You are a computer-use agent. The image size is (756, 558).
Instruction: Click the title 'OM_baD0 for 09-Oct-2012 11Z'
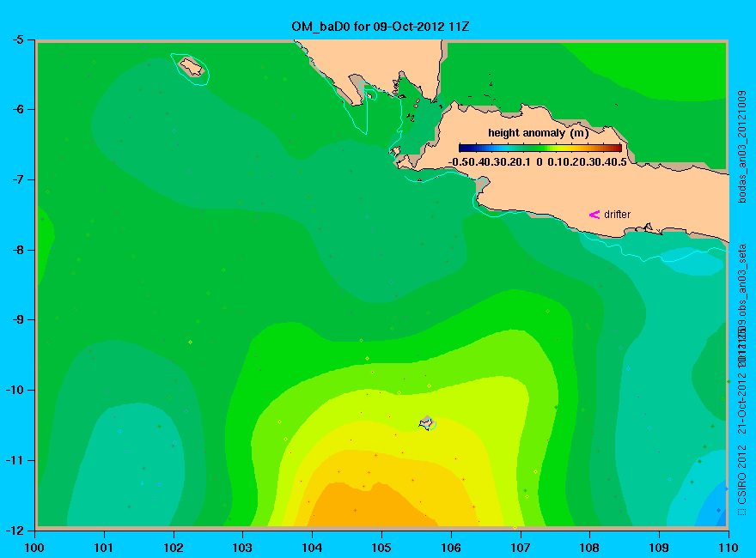pos(380,26)
